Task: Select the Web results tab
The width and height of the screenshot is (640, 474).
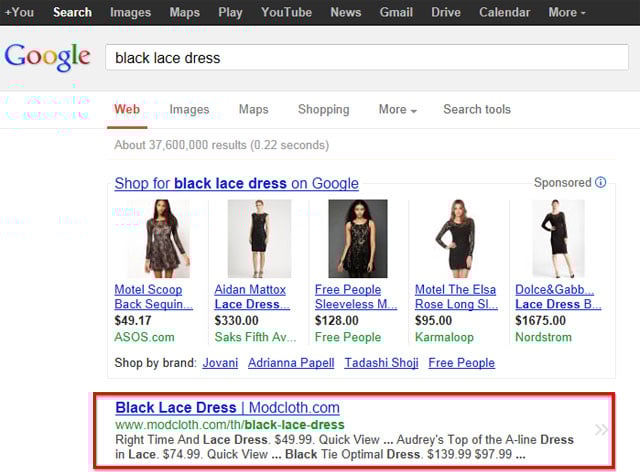Action: tap(127, 109)
